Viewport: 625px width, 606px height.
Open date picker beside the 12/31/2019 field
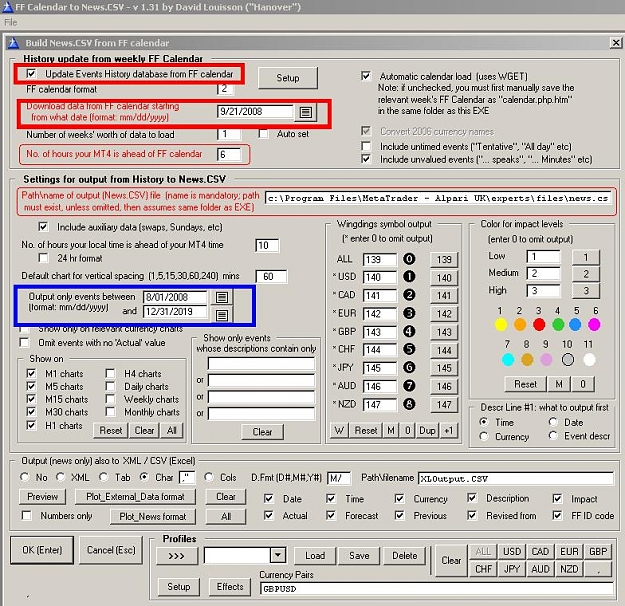222,315
